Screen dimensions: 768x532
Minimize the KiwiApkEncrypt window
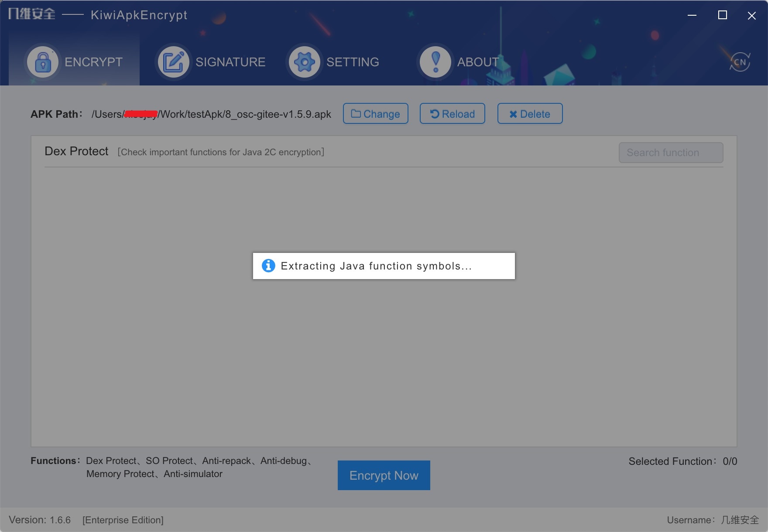pos(692,15)
